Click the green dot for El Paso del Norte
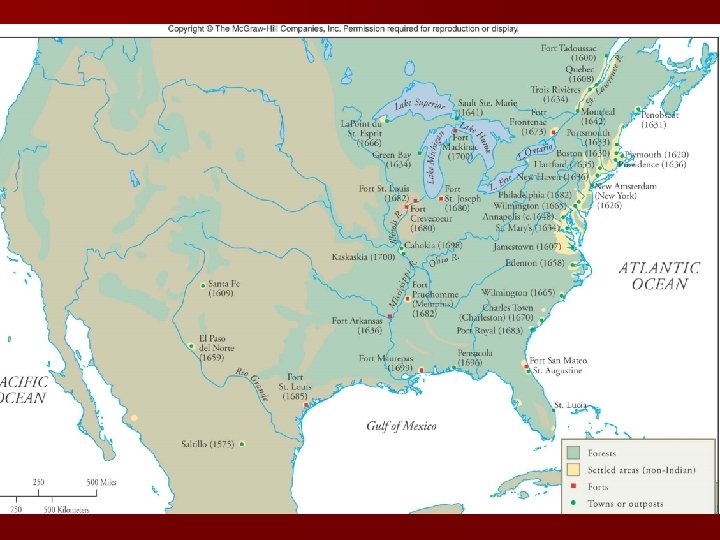This screenshot has height=540, width=720. [x=191, y=346]
